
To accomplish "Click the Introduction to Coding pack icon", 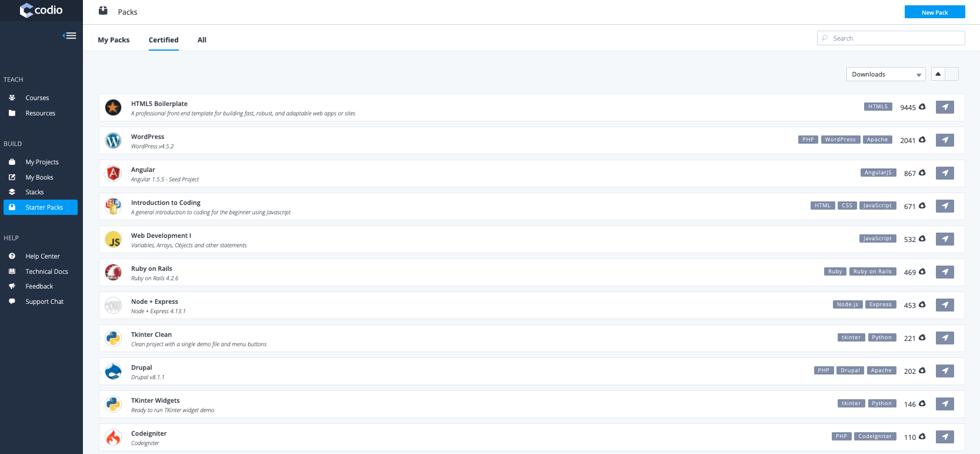I will [113, 206].
